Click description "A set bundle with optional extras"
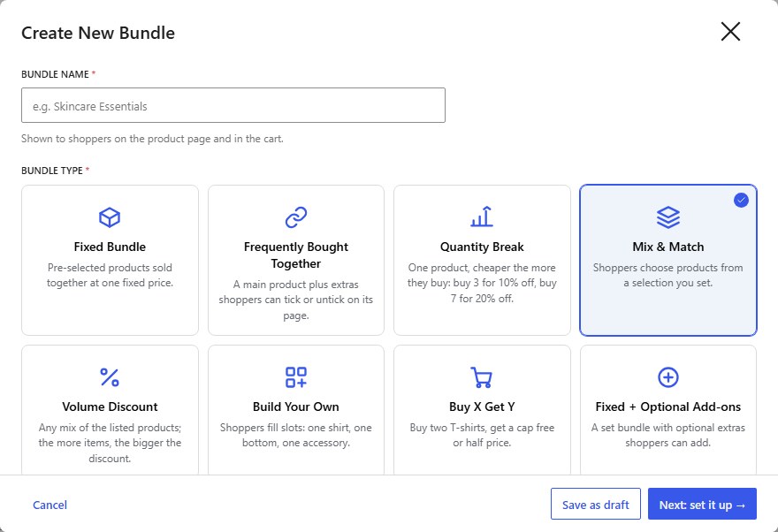778x532 pixels. point(667,435)
